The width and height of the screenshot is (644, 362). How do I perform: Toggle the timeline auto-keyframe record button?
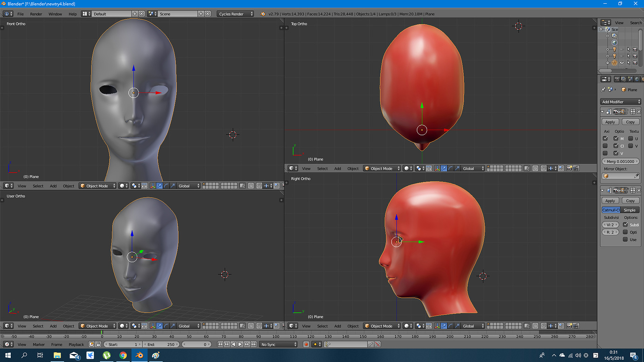[306, 344]
